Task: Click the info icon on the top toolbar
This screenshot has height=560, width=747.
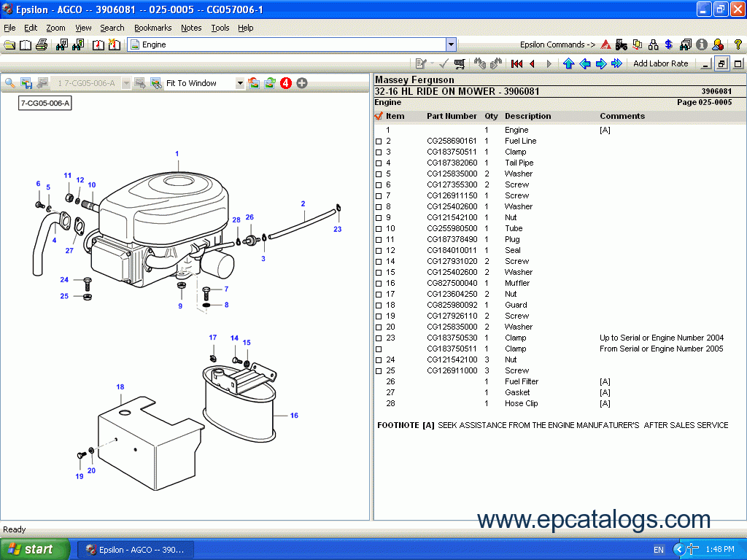Action: (701, 44)
